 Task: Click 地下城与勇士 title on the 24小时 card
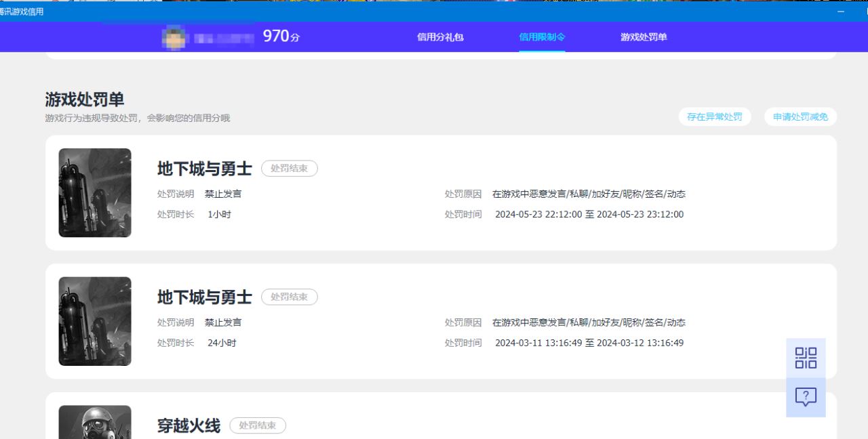tap(205, 297)
